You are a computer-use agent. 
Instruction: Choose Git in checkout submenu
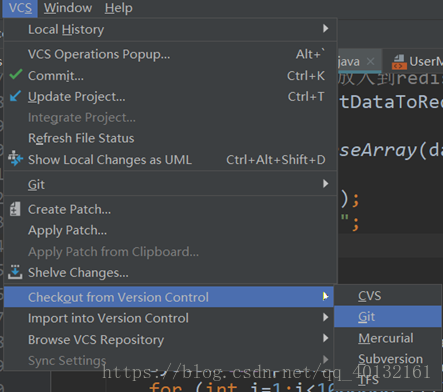pos(388,317)
